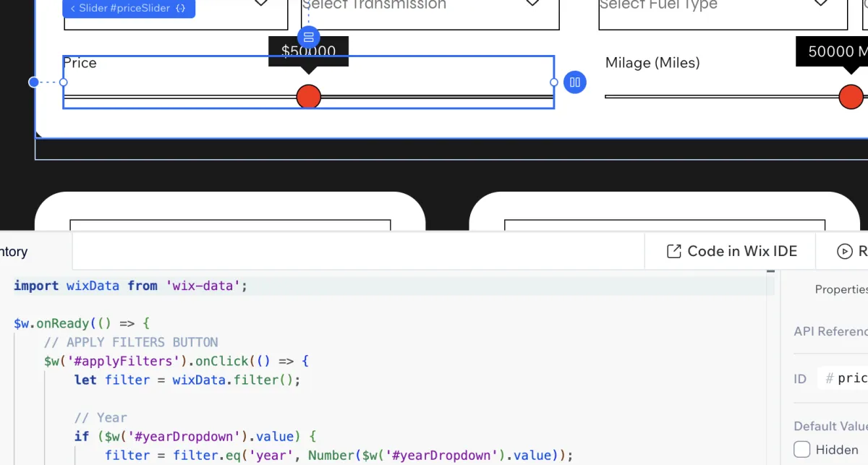Toggle the Hidden checkbox
The height and width of the screenshot is (465, 868).
point(802,449)
